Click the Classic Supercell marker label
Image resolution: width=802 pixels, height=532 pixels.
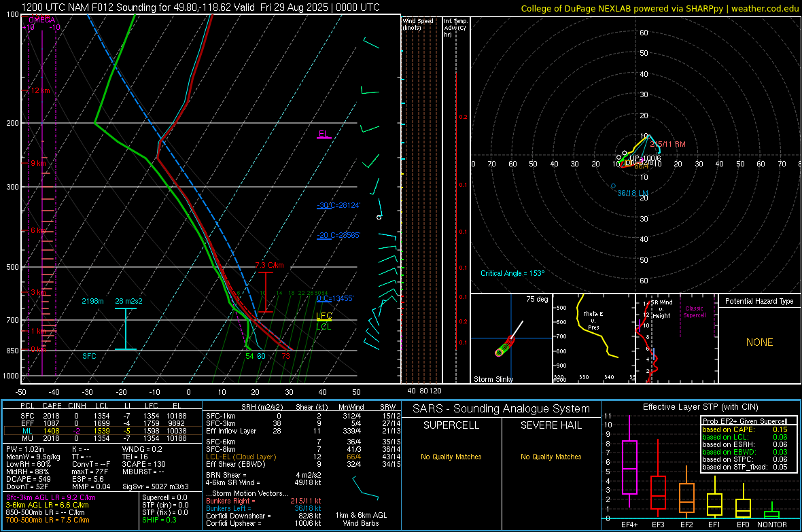[x=694, y=312]
